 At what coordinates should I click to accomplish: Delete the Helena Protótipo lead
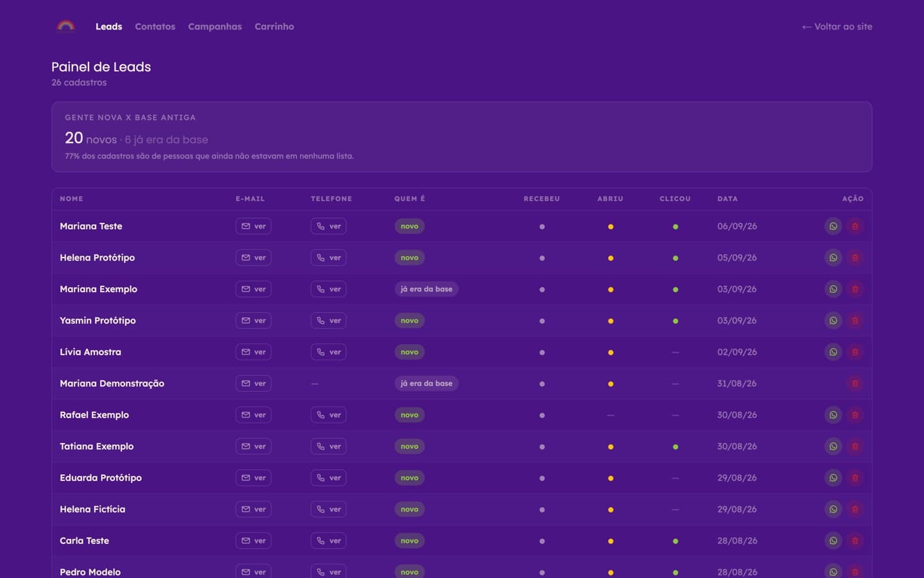[x=855, y=258]
